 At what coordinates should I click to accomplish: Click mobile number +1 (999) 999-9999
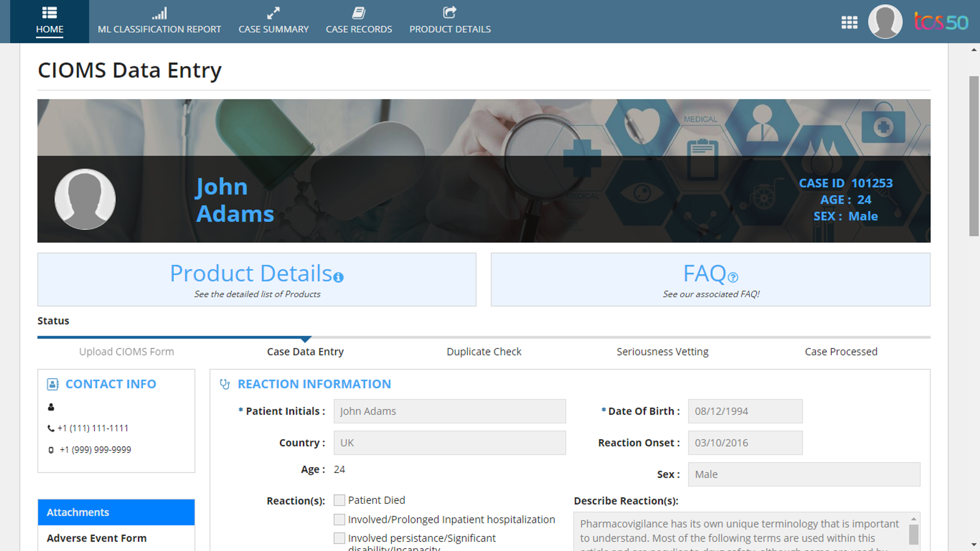point(95,450)
